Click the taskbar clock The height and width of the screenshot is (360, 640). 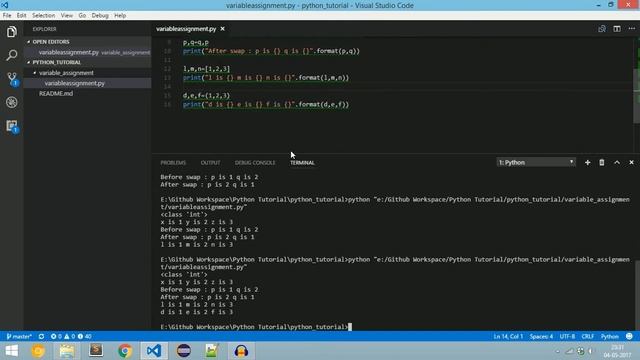click(617, 351)
